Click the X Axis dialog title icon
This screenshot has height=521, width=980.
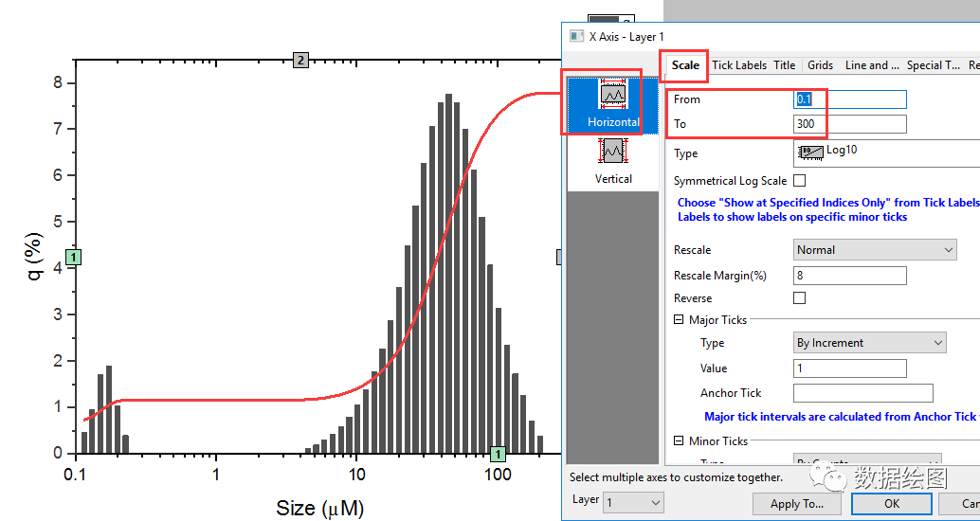576,36
